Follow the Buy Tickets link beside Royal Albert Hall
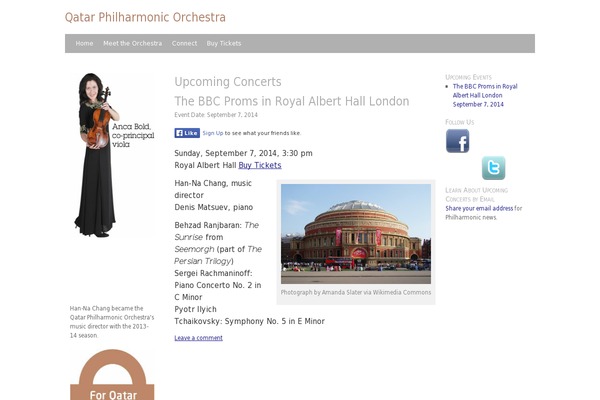The image size is (600, 400). (260, 165)
